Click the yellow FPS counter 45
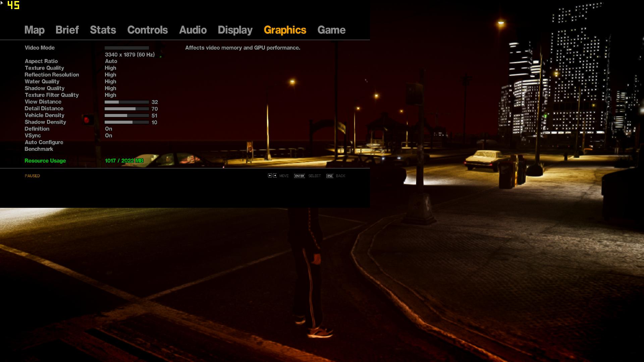This screenshot has height=362, width=644. (13, 5)
